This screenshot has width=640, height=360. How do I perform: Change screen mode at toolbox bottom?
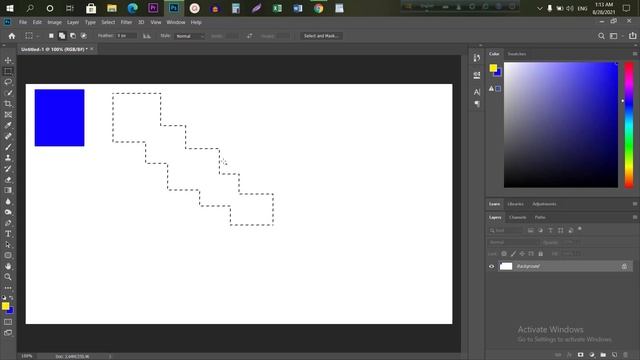coord(8,333)
